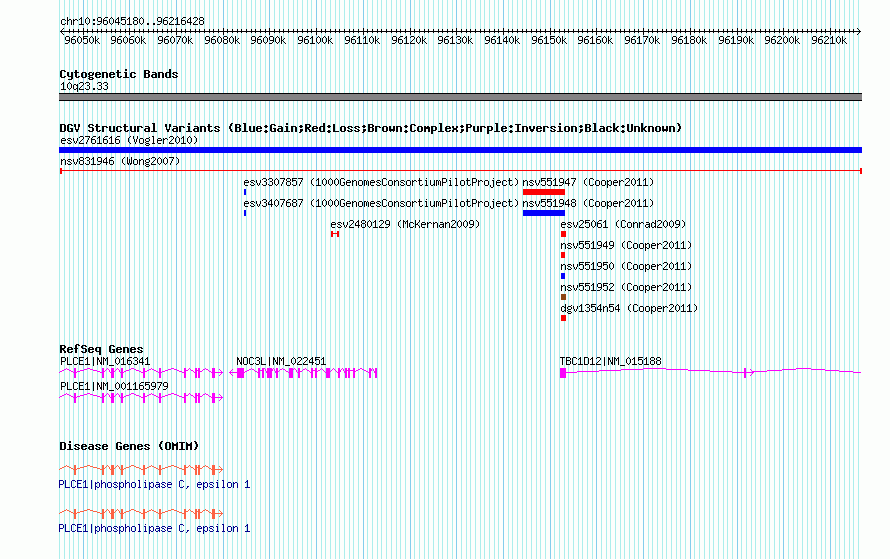Viewport: 890px width, 559px height.
Task: Click the blue nsv551950 marker square
Action: (x=563, y=276)
